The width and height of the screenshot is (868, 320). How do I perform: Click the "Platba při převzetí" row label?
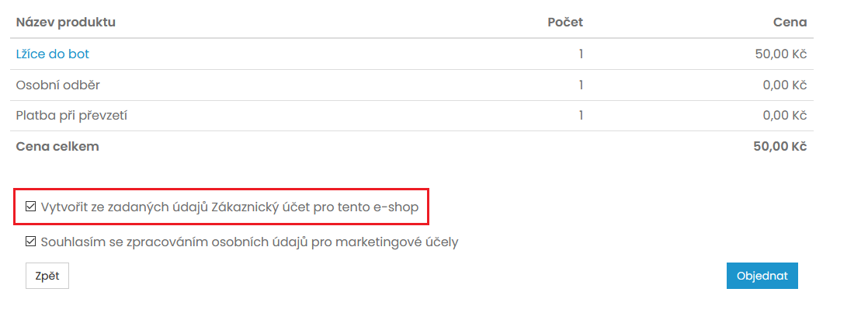tap(71, 116)
